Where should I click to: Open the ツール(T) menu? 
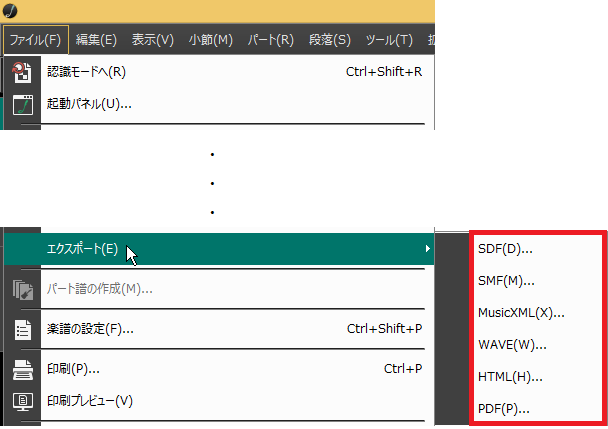pyautogui.click(x=389, y=40)
